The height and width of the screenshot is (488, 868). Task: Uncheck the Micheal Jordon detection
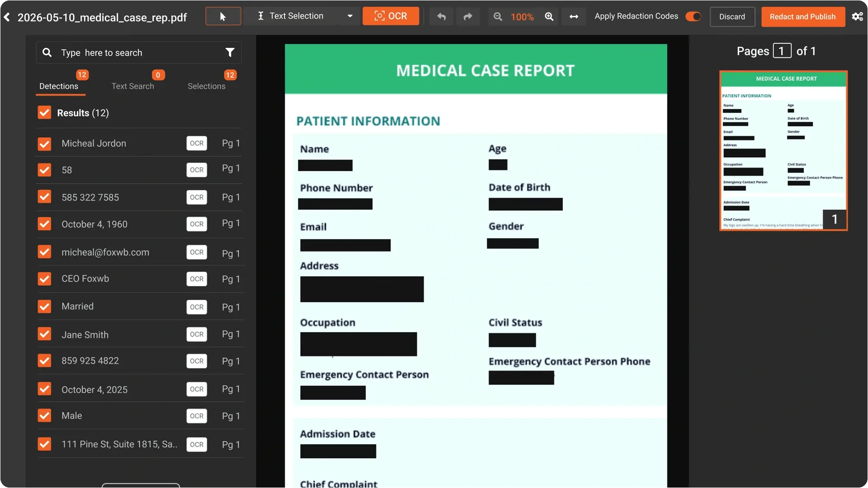tap(44, 144)
